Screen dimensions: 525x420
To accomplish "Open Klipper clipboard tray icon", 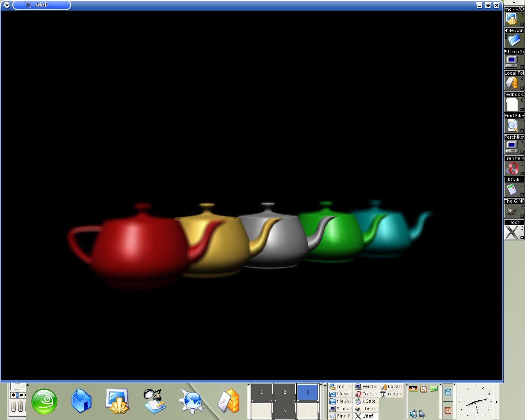I will click(424, 388).
